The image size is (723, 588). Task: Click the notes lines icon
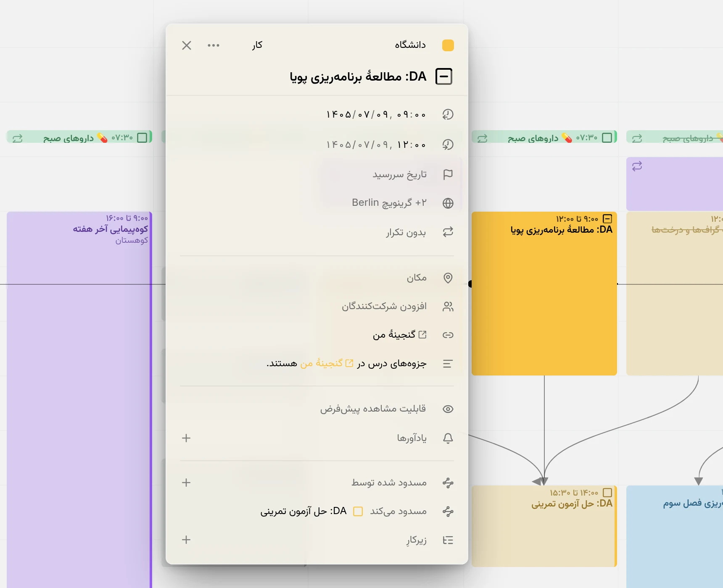448,364
